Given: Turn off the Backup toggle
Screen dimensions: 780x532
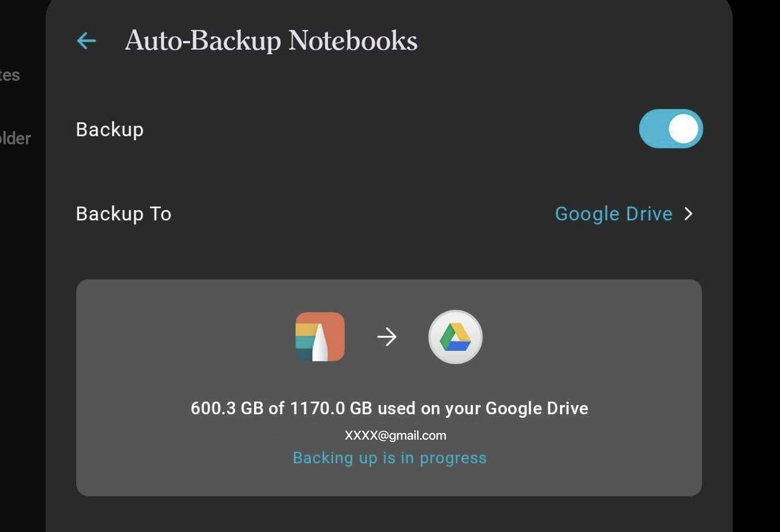Looking at the screenshot, I should [671, 129].
